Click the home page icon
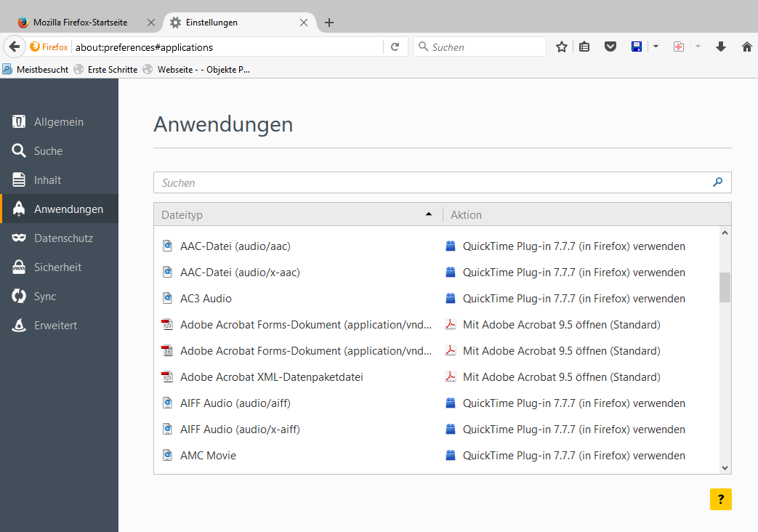This screenshot has width=758, height=532. (x=746, y=47)
